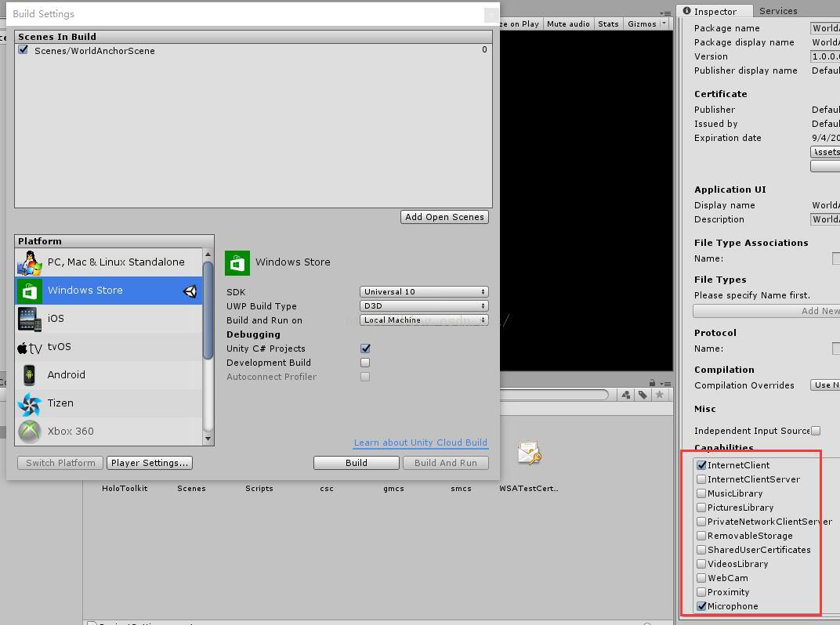Click the search-by-label tag icon

[643, 395]
